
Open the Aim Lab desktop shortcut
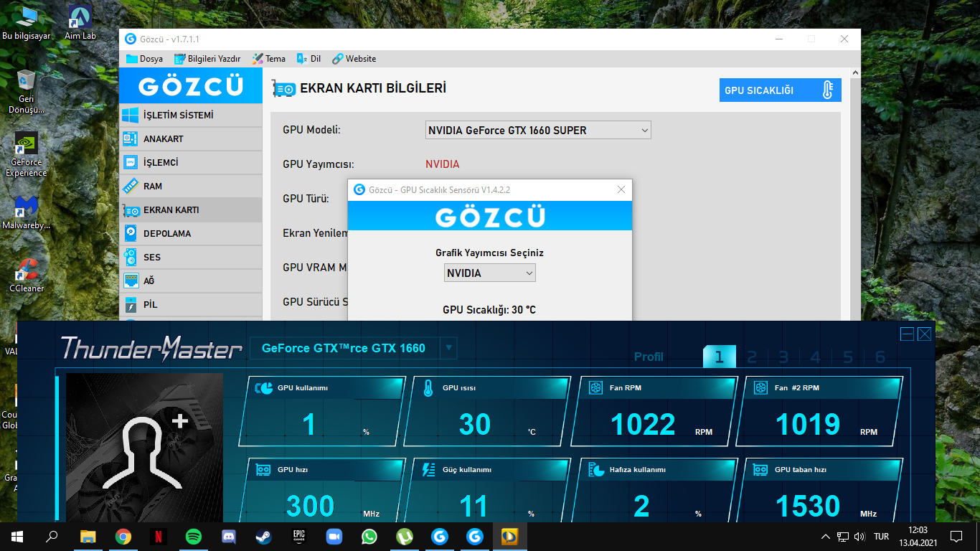coord(80,23)
